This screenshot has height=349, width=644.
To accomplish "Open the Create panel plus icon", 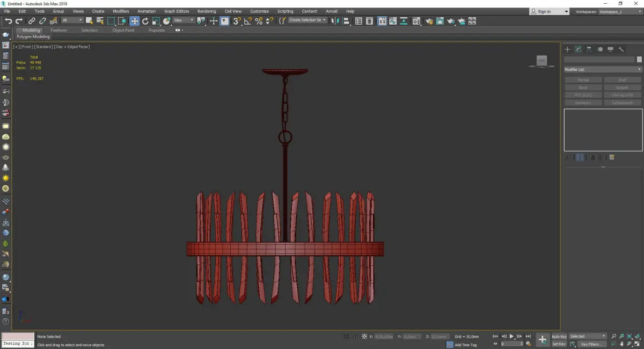I will pos(567,49).
